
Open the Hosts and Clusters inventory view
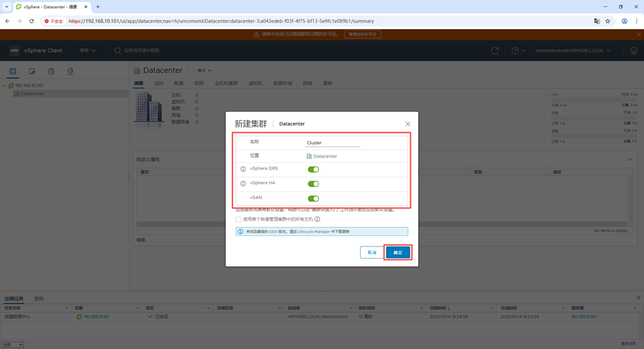(13, 71)
